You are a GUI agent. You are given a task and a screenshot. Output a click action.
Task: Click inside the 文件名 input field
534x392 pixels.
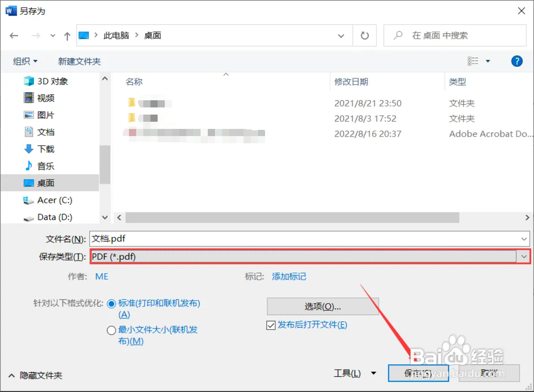(287, 238)
